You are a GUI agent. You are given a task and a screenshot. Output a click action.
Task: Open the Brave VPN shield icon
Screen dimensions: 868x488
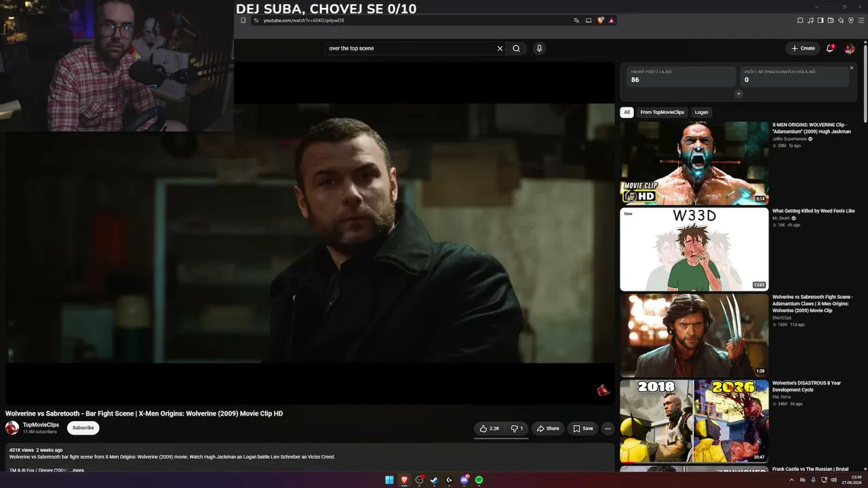click(851, 20)
